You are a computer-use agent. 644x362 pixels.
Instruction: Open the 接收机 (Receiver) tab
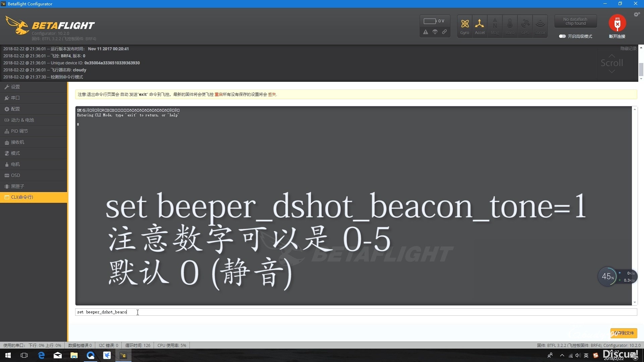(x=34, y=142)
